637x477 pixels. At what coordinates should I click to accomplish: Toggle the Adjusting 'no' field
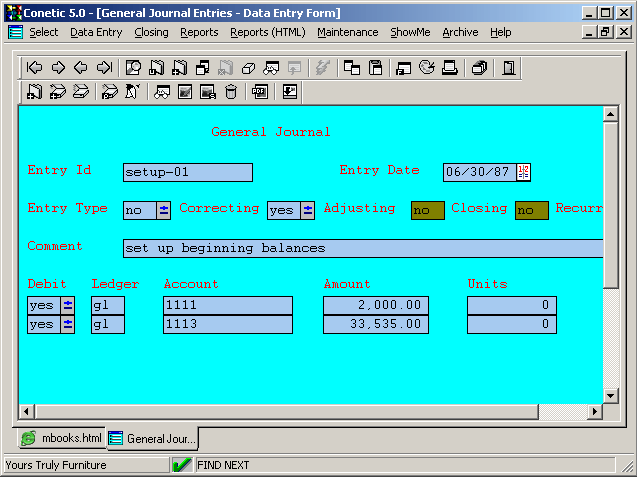tap(427, 210)
